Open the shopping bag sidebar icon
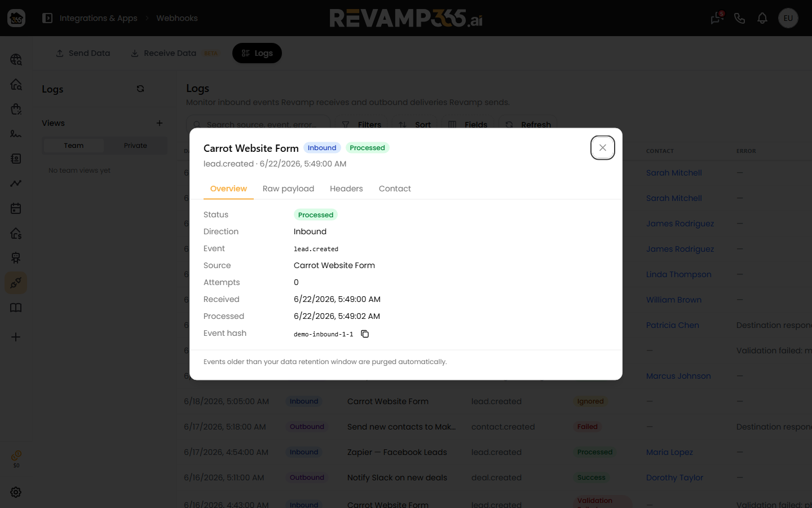The height and width of the screenshot is (508, 812). (16, 109)
